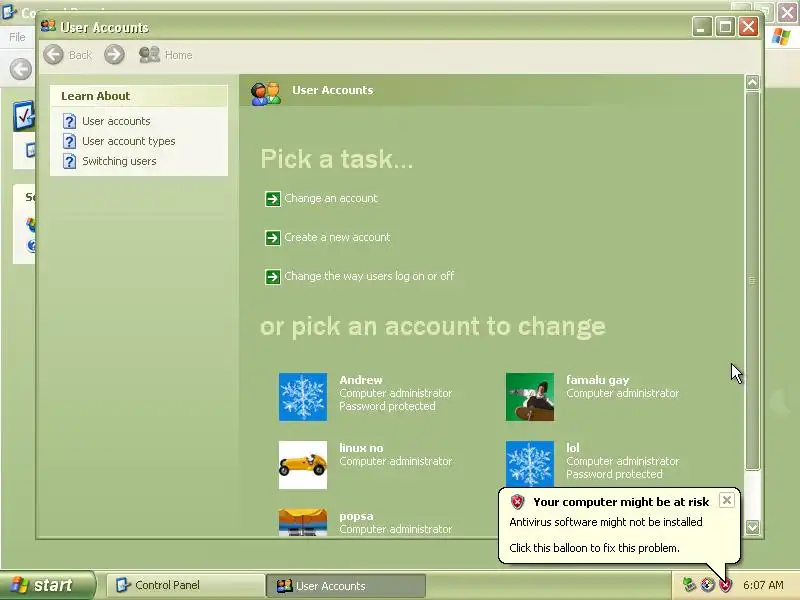This screenshot has width=800, height=600.
Task: Open the User accounts help topic
Action: [x=116, y=121]
